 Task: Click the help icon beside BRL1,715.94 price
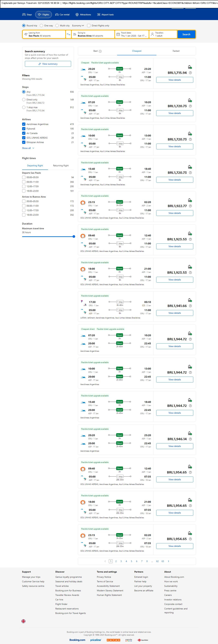click(x=190, y=73)
